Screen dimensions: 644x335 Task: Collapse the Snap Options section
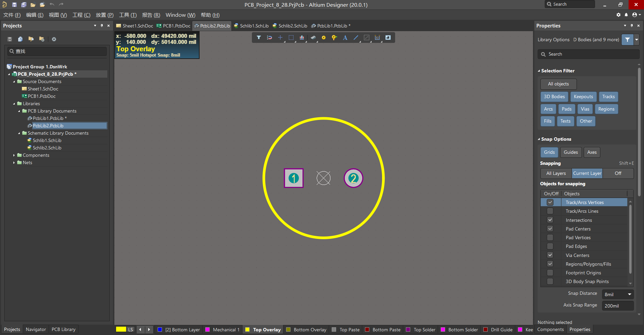tap(539, 139)
